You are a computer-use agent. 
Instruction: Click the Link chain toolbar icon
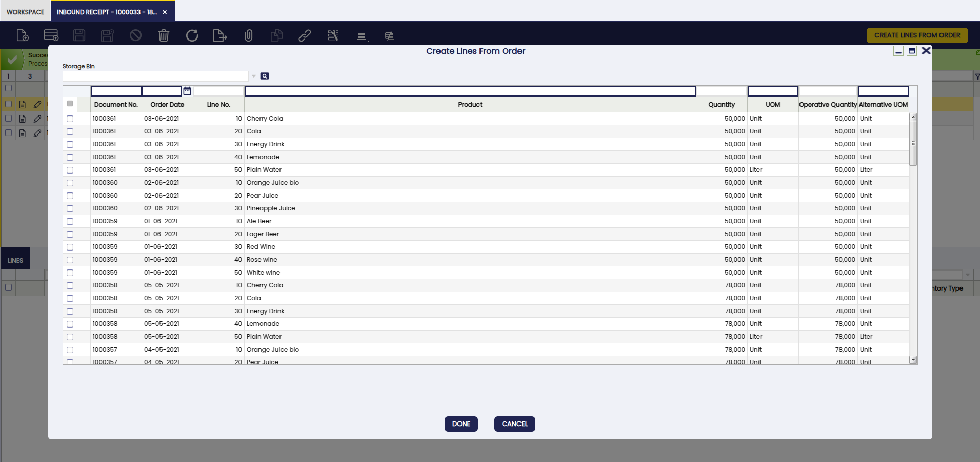(305, 35)
